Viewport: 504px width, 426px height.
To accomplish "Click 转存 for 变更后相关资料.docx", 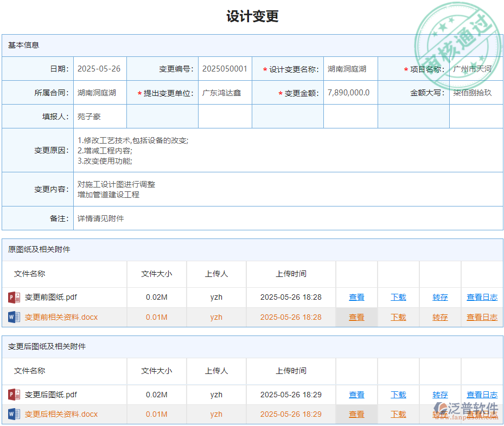I will click(440, 414).
